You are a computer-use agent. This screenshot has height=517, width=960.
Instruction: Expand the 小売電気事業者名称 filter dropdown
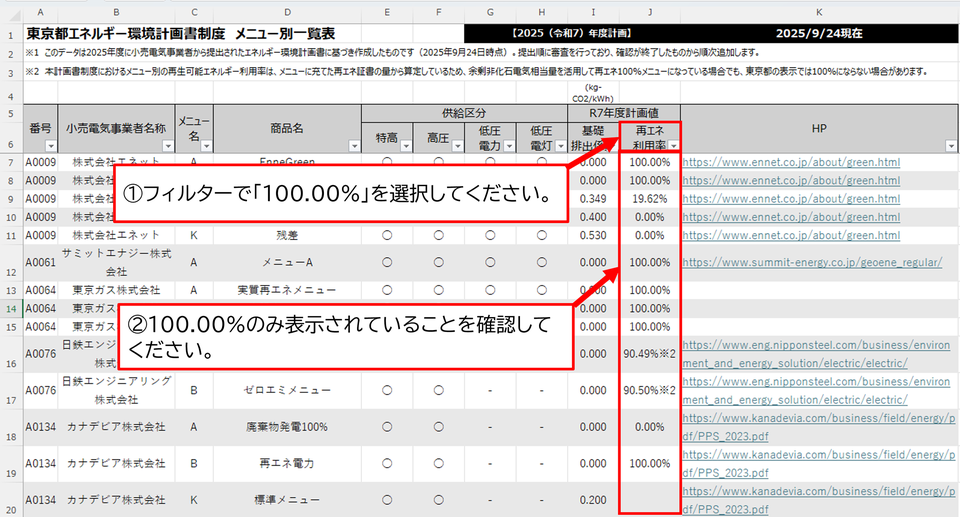(x=167, y=146)
